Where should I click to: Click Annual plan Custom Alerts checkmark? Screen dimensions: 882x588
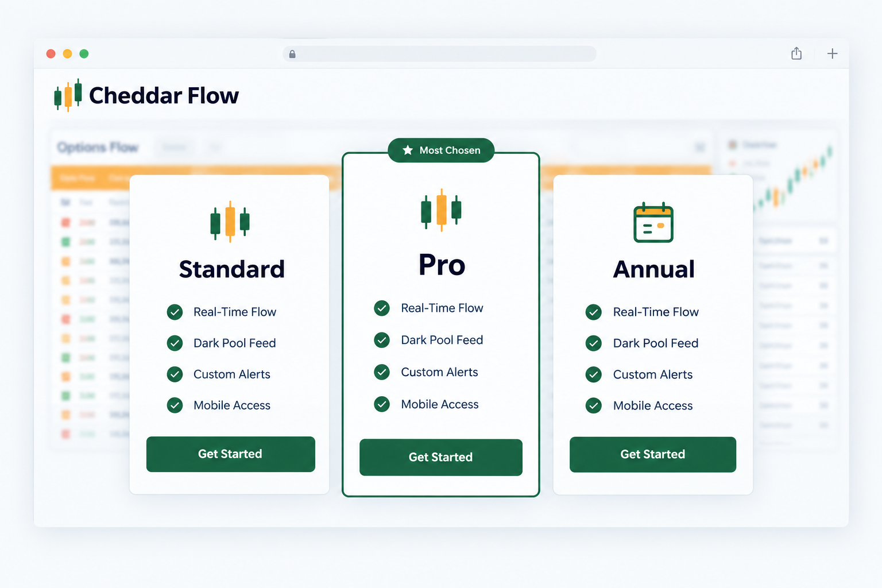pos(594,375)
